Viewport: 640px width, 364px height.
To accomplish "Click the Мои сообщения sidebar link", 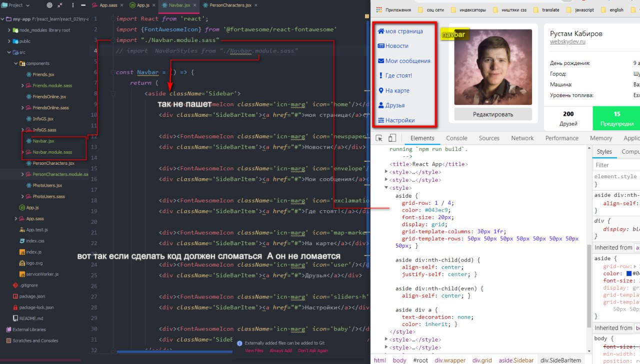I will [408, 61].
